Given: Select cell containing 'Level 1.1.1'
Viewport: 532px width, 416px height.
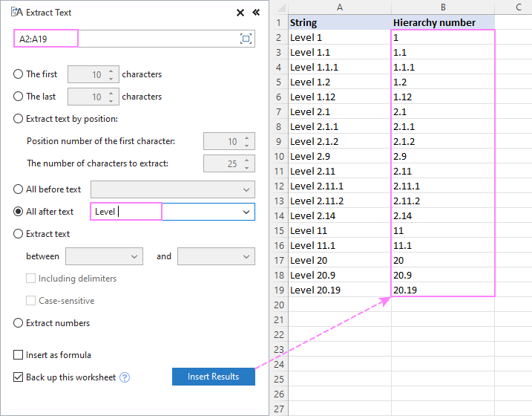Looking at the screenshot, I should click(340, 68).
